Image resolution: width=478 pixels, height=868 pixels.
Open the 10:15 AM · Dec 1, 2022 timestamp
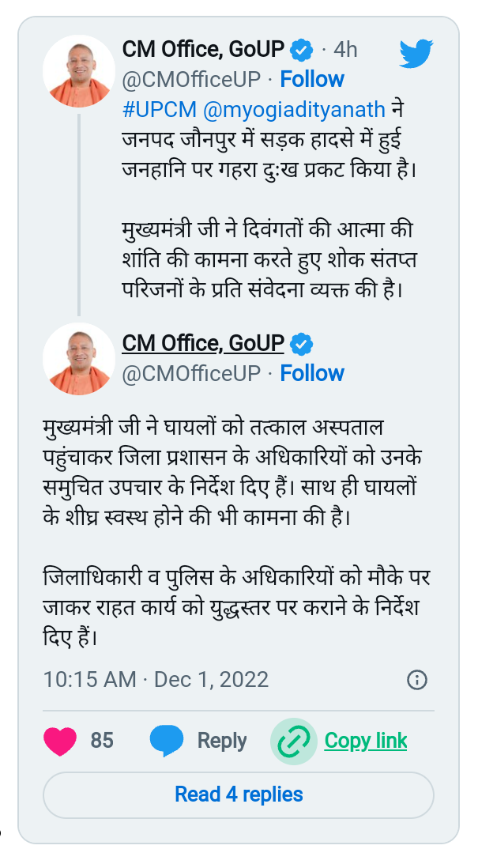coord(156,679)
